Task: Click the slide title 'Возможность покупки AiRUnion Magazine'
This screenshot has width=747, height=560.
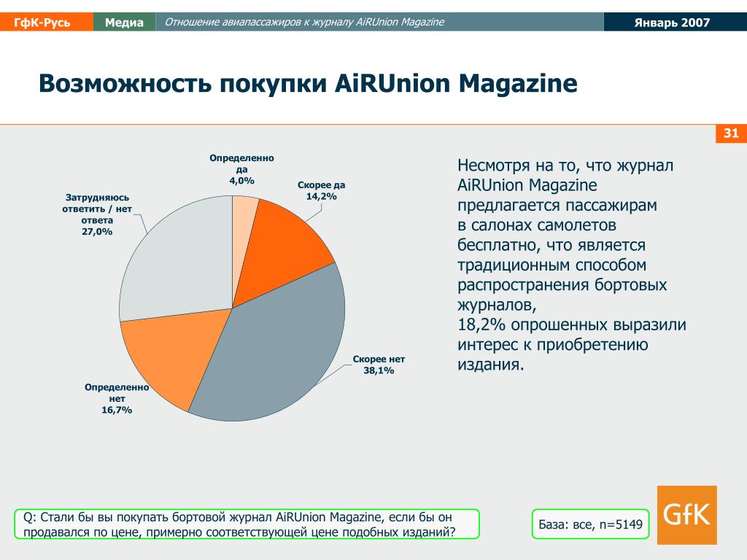Action: pos(308,83)
